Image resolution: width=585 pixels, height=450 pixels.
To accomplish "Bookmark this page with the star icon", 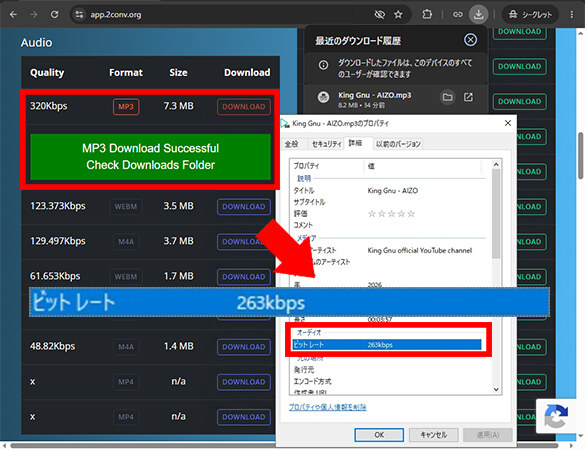I will [398, 15].
